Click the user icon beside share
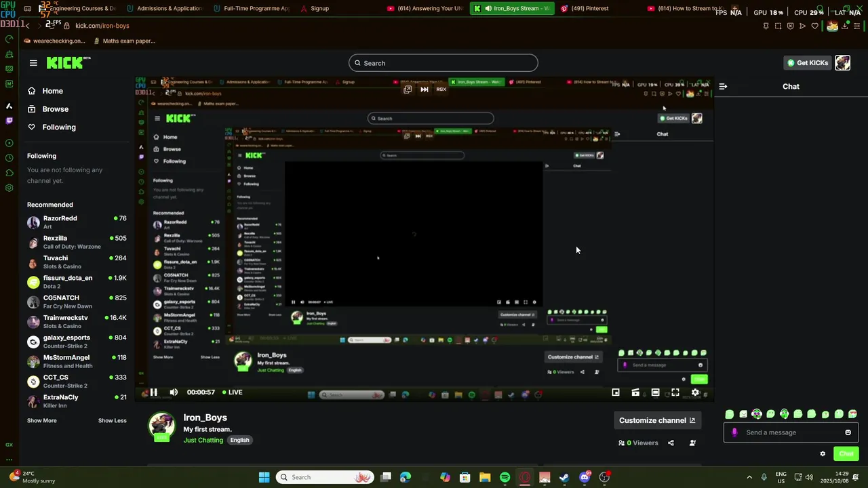Image resolution: width=868 pixels, height=488 pixels. [692, 443]
